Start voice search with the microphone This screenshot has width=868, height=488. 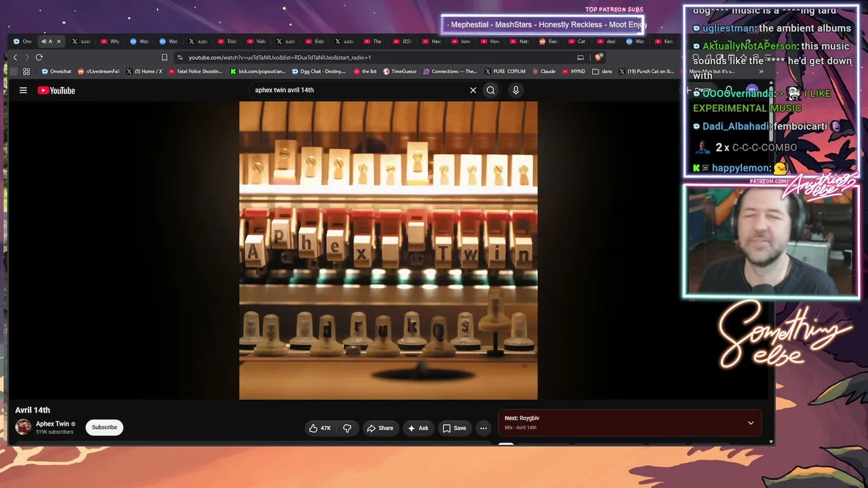515,90
